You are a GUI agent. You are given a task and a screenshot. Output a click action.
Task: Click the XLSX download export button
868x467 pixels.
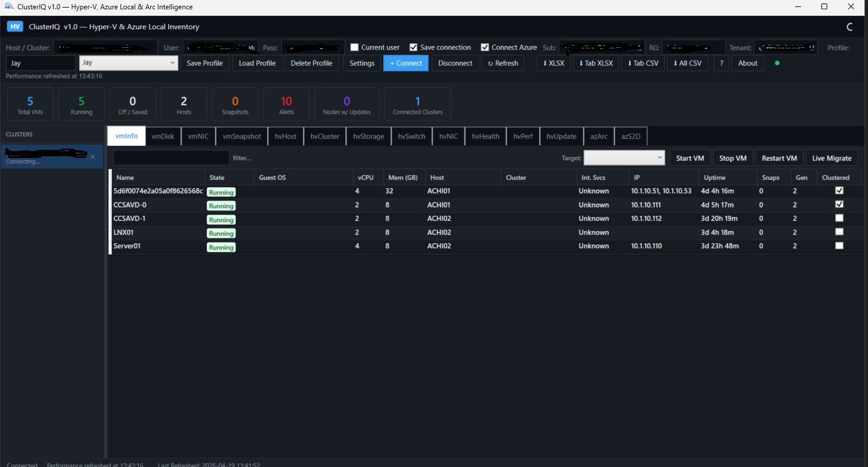(x=553, y=63)
